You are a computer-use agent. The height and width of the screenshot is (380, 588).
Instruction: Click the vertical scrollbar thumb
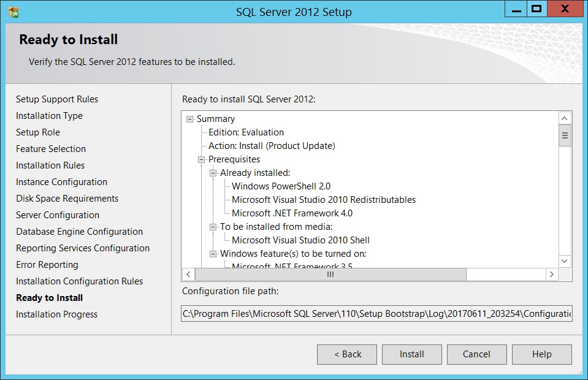click(565, 135)
